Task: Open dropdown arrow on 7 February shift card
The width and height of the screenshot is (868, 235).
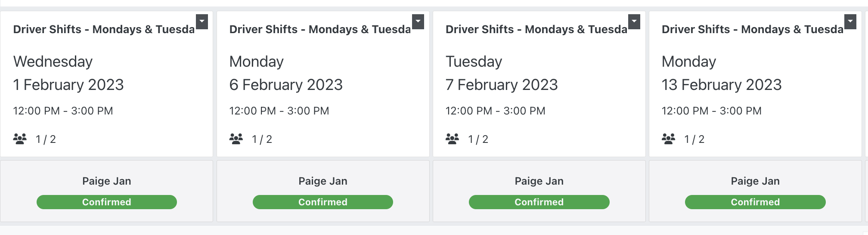Action: (x=634, y=22)
